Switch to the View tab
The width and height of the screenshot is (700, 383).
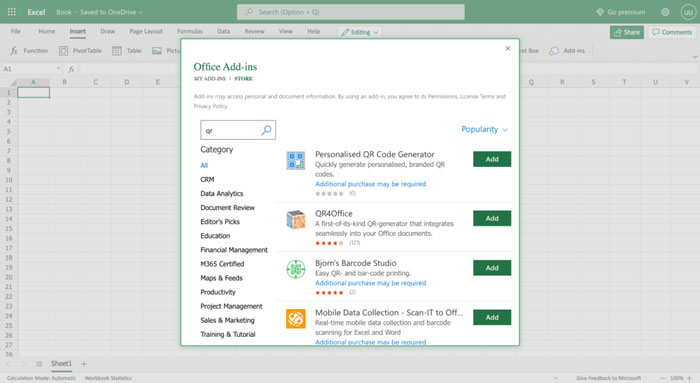286,31
